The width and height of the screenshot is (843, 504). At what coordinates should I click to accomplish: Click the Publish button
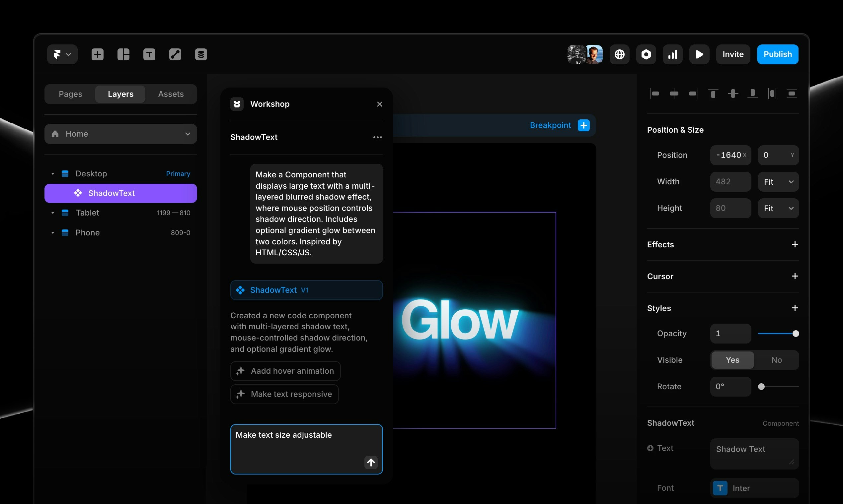click(x=777, y=54)
